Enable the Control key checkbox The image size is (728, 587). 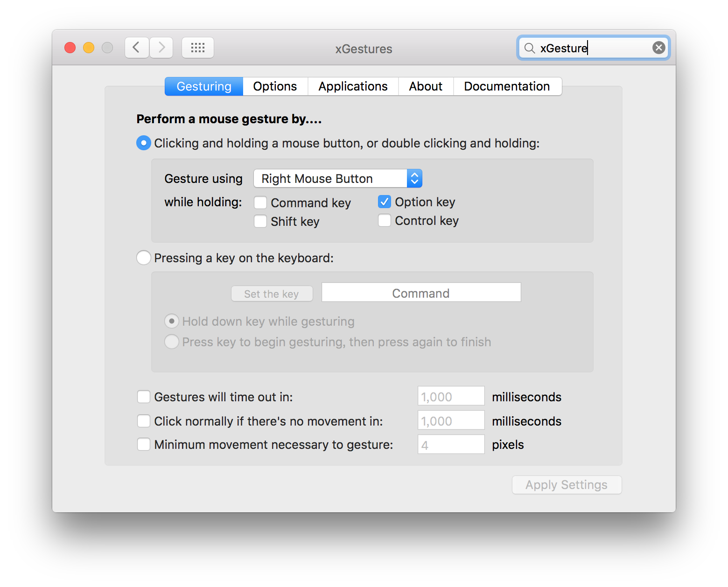[x=385, y=220]
